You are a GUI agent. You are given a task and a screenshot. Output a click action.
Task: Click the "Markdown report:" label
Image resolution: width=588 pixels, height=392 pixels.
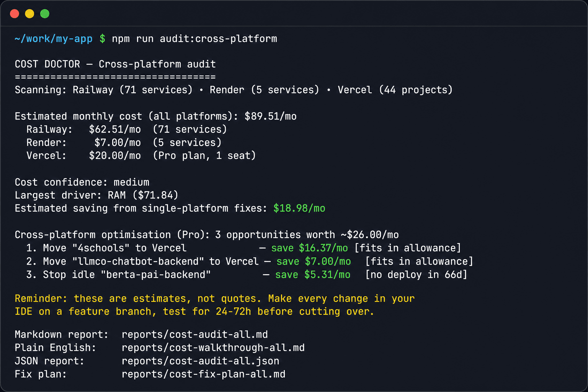pos(62,335)
